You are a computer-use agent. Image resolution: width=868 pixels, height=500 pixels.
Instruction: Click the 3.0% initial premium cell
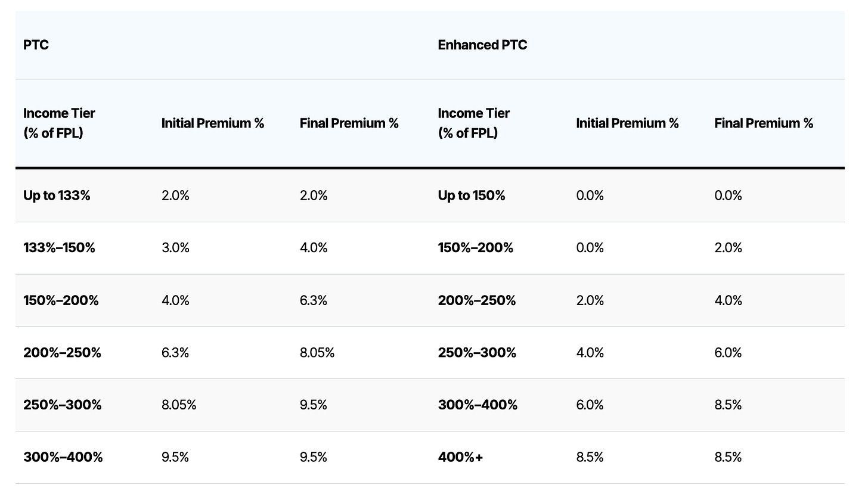175,248
